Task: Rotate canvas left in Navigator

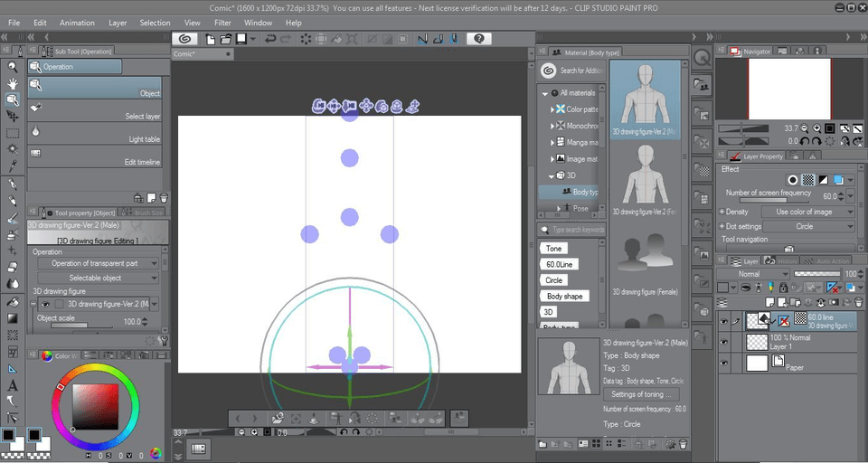Action: coord(805,141)
